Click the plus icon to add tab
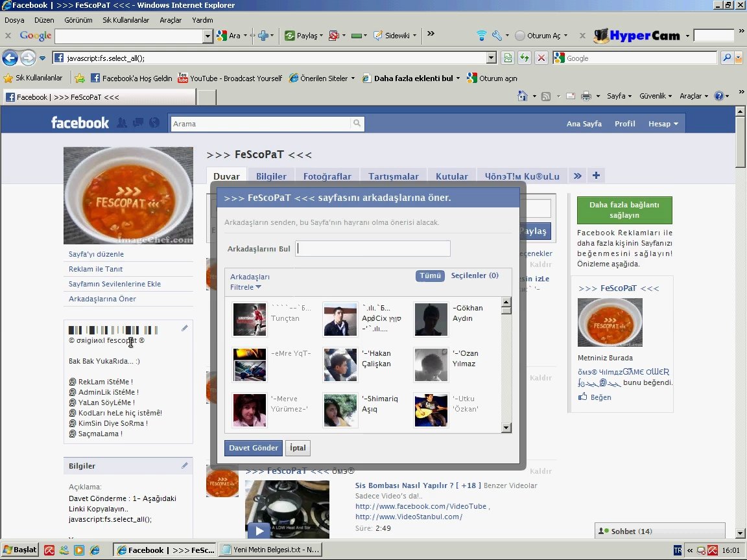This screenshot has width=747, height=560. pyautogui.click(x=596, y=176)
